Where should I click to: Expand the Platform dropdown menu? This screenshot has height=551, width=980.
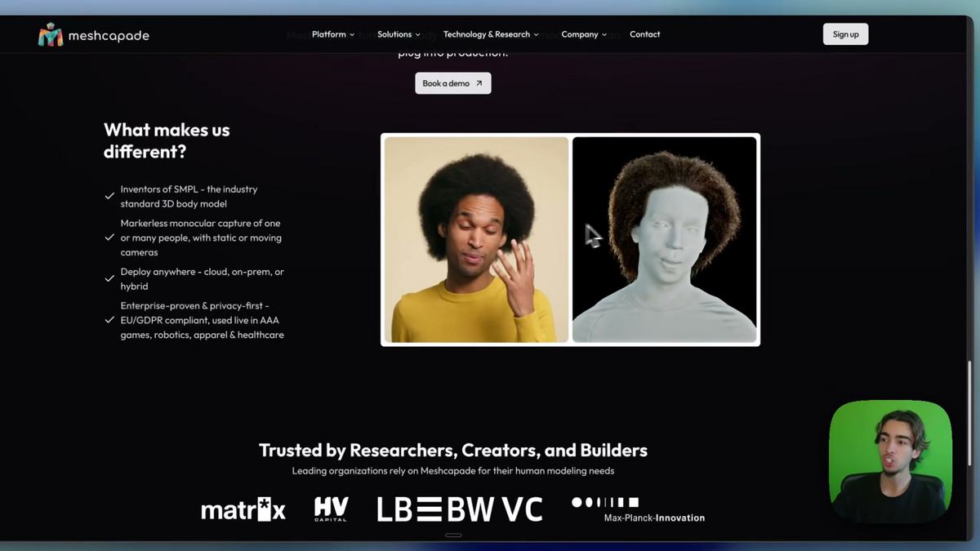332,34
